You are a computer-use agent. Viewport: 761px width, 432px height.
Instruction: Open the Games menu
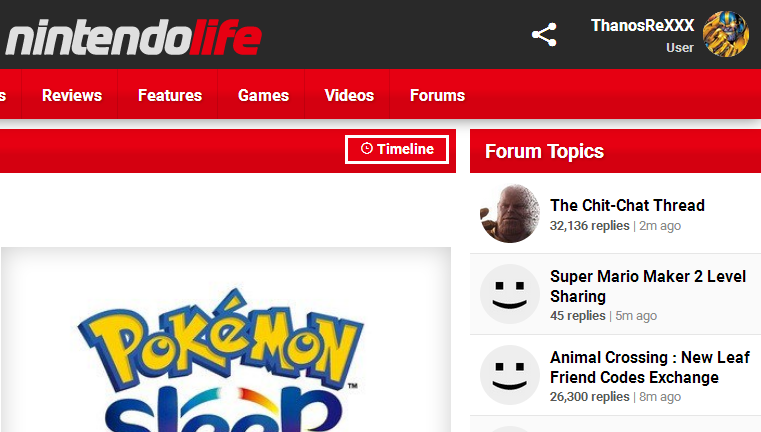click(x=264, y=95)
